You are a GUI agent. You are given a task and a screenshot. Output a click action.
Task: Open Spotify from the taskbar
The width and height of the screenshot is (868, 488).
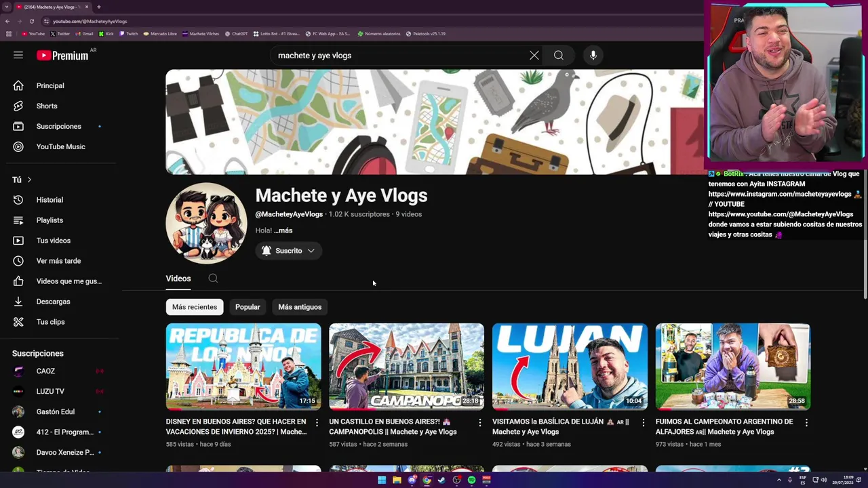tap(471, 480)
